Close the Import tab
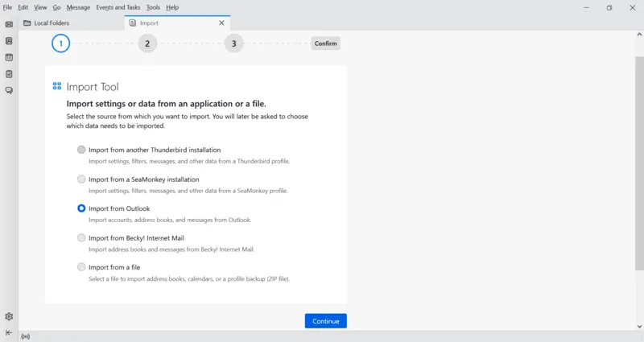Image resolution: width=644 pixels, height=342 pixels. coord(222,23)
